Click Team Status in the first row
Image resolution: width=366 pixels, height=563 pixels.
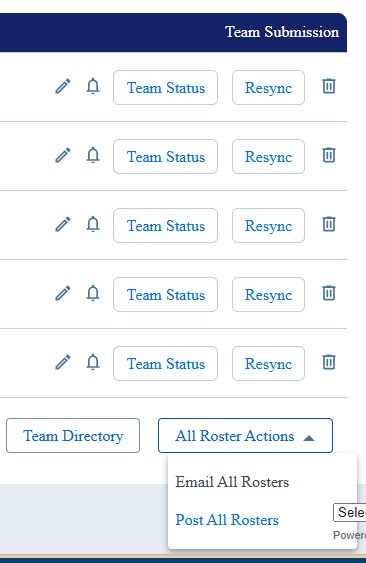pos(166,88)
